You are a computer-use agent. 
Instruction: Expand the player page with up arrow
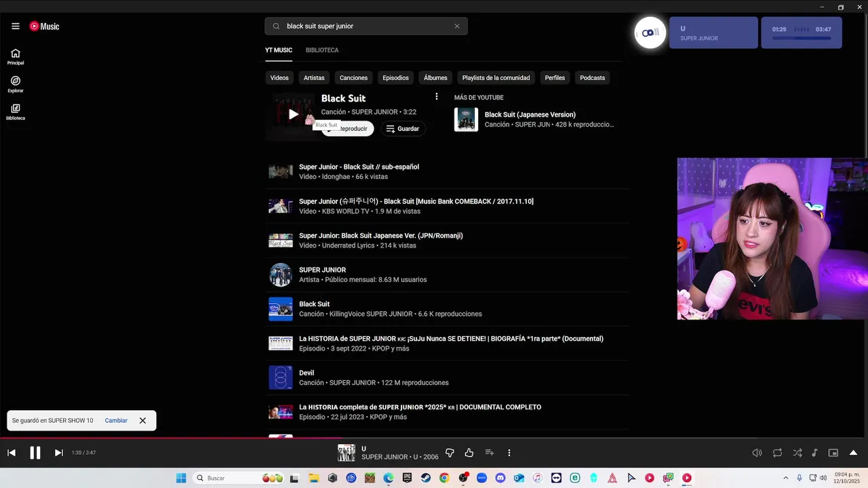pos(853,453)
